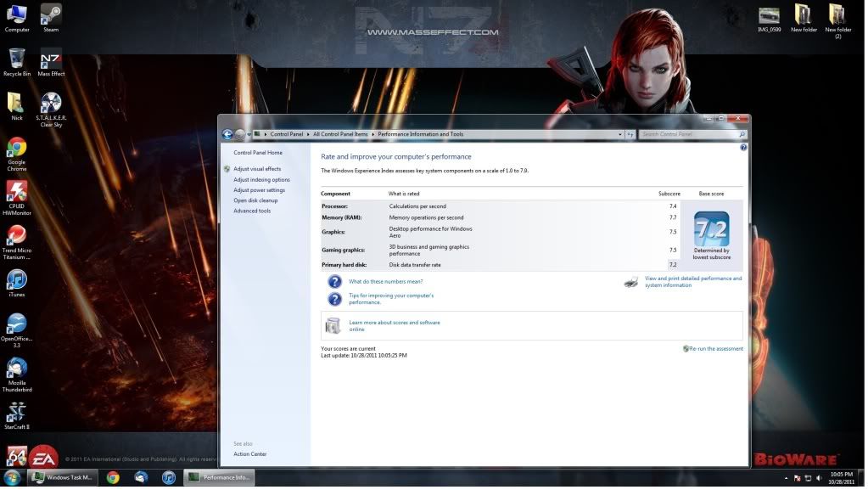
Task: Open Adjust indexing options
Action: (261, 179)
